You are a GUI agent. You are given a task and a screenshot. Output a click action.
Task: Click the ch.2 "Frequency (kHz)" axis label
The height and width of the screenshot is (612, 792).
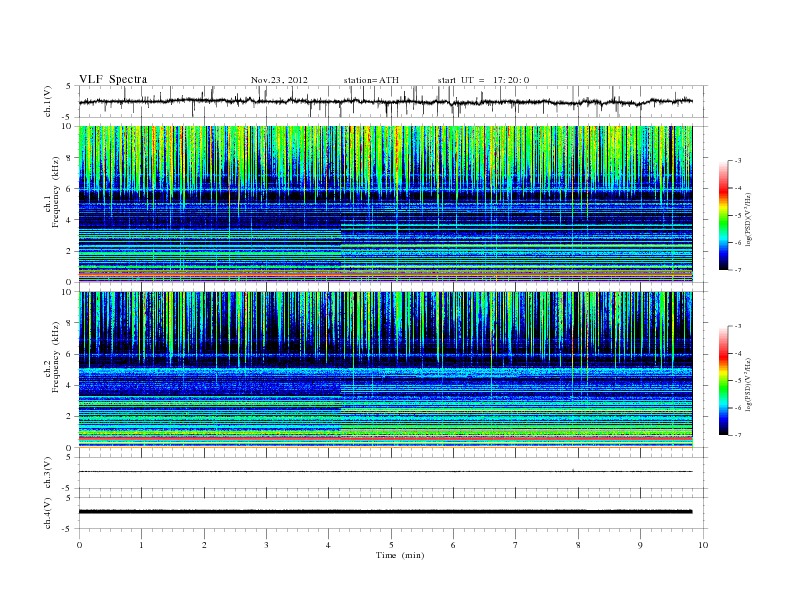pyautogui.click(x=56, y=357)
